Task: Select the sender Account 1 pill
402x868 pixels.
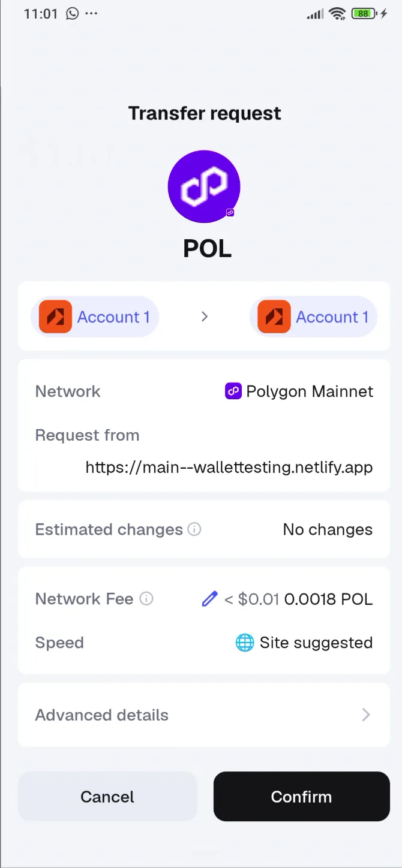Action: point(95,317)
